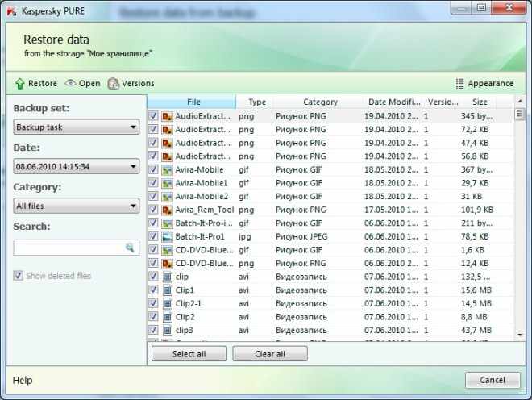
Task: Click the Batch-It-Pro-i gif file icon
Action: click(x=167, y=223)
